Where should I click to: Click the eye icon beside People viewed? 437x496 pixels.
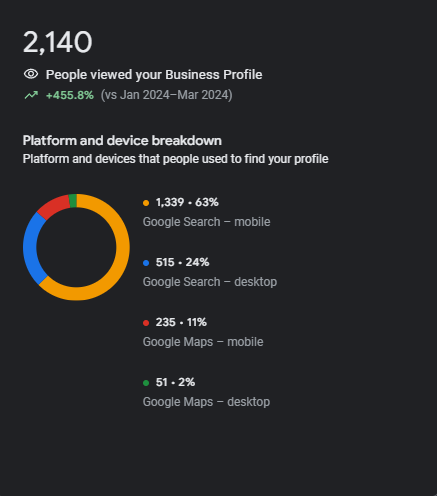(31, 74)
